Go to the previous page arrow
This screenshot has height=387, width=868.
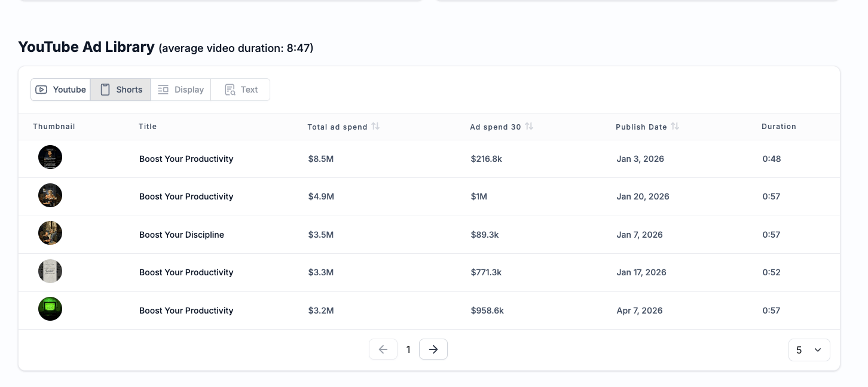pos(383,349)
